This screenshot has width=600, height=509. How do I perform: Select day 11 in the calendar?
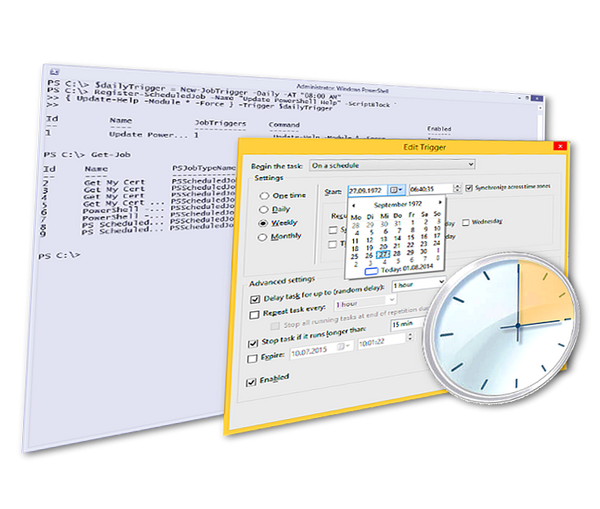click(x=355, y=241)
